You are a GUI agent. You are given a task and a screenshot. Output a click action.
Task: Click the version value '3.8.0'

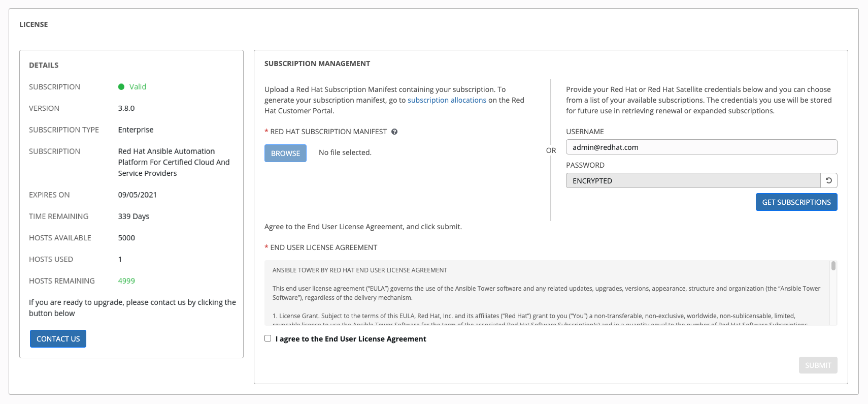click(126, 108)
